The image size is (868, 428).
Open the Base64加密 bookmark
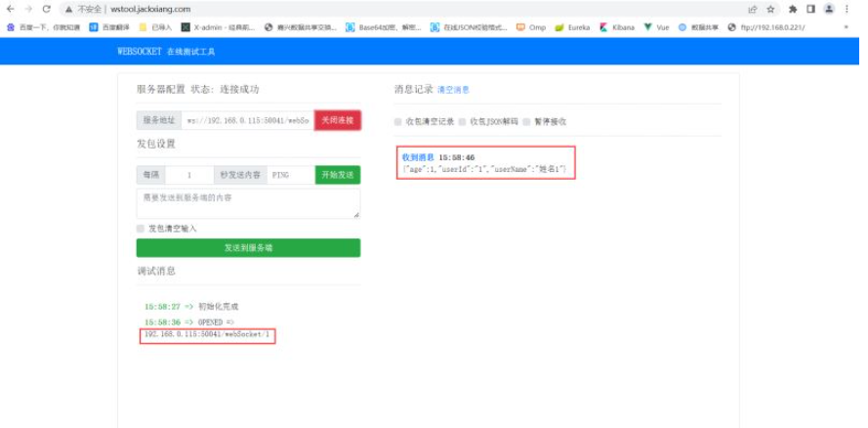click(384, 26)
